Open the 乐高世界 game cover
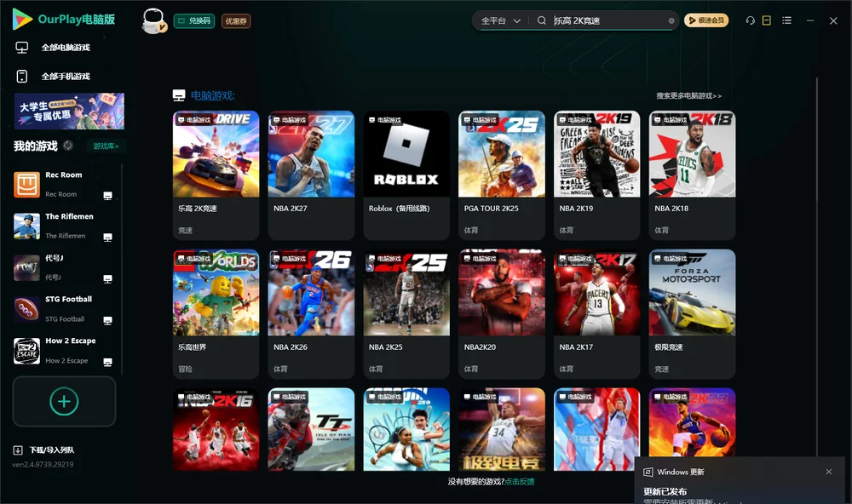This screenshot has height=504, width=852. [x=216, y=293]
